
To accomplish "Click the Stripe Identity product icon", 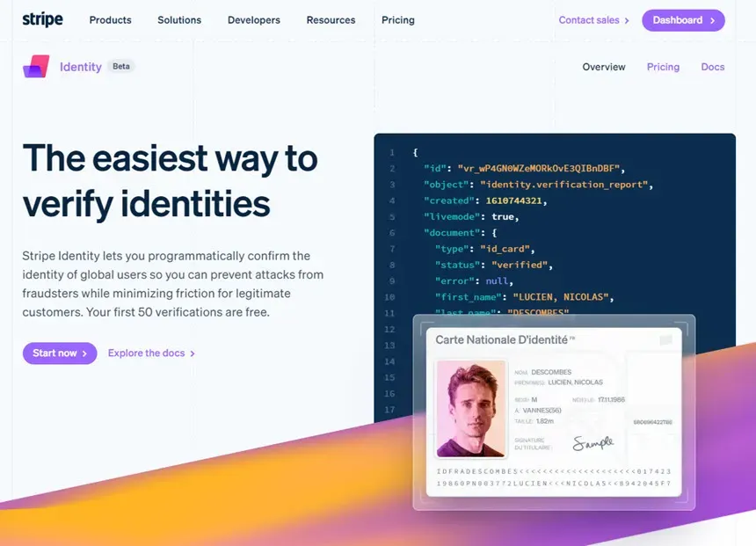I will (36, 67).
